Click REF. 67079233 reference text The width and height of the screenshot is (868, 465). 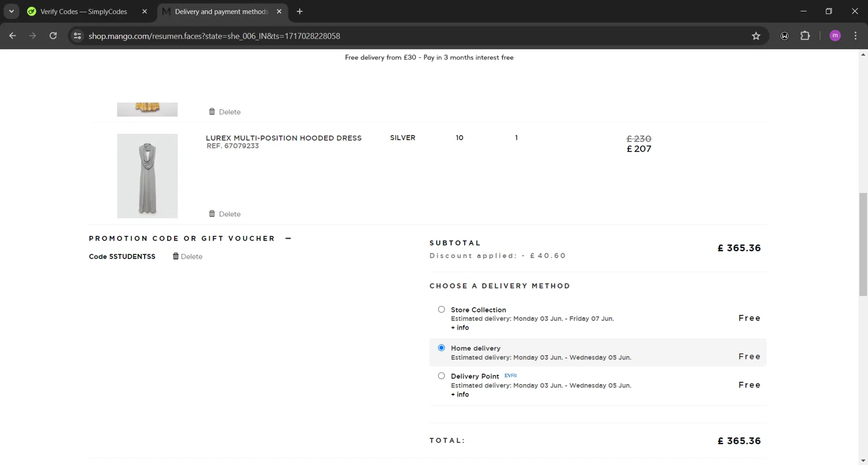[x=233, y=146]
